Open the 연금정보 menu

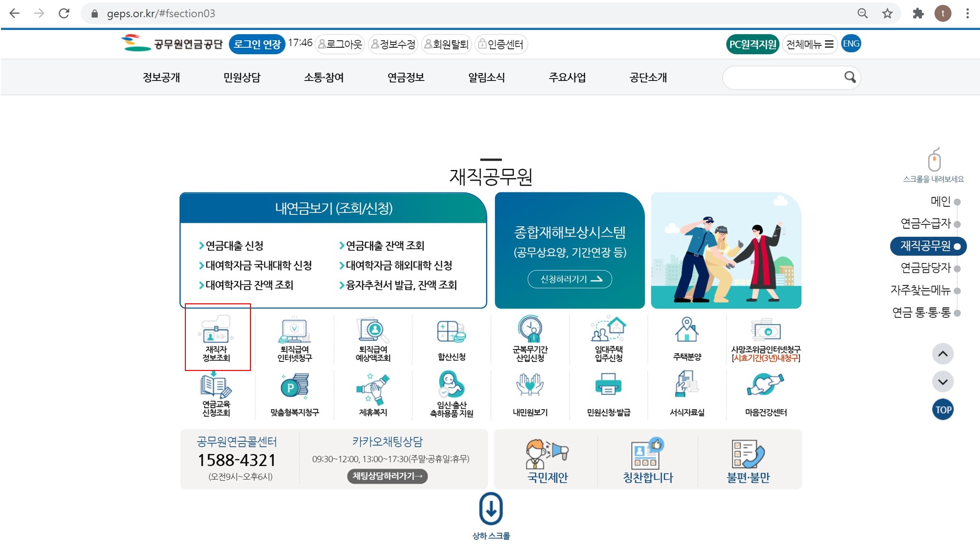(406, 78)
